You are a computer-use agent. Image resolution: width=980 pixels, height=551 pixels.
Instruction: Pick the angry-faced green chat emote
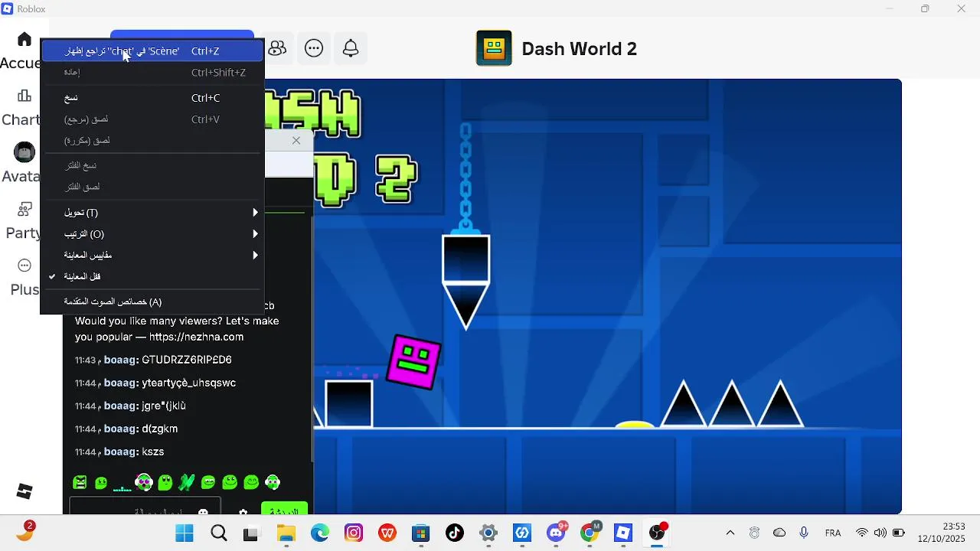pos(80,482)
